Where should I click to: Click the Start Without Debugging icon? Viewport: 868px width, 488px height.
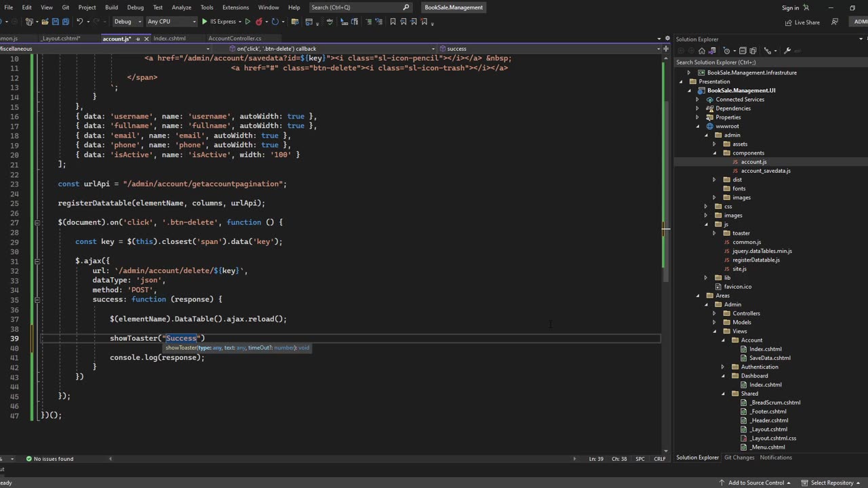tap(248, 22)
